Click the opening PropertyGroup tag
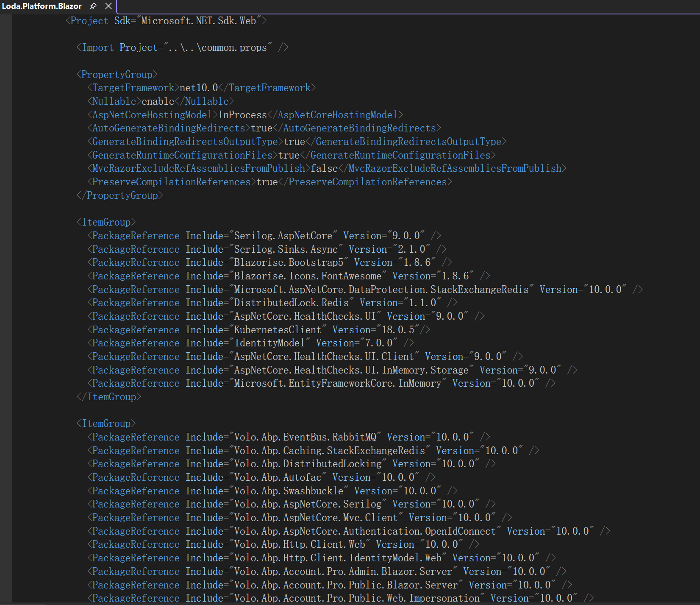The width and height of the screenshot is (700, 605). 117,75
